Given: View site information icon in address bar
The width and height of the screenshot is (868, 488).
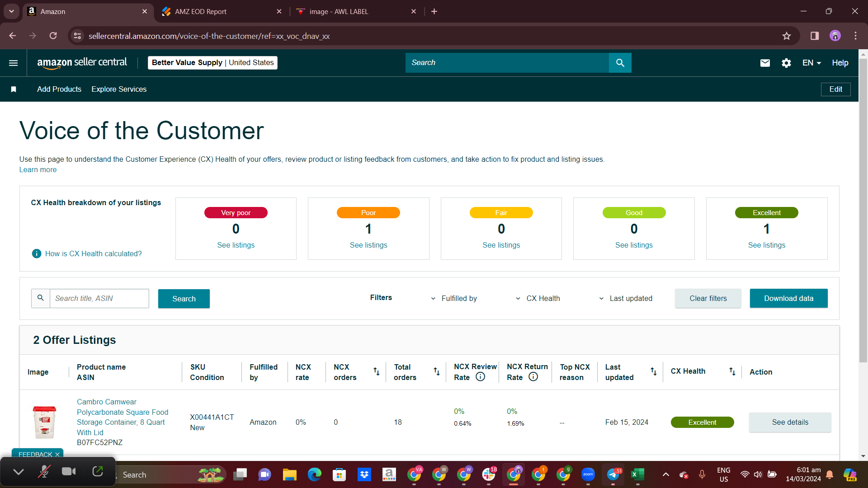Looking at the screenshot, I should (x=77, y=36).
